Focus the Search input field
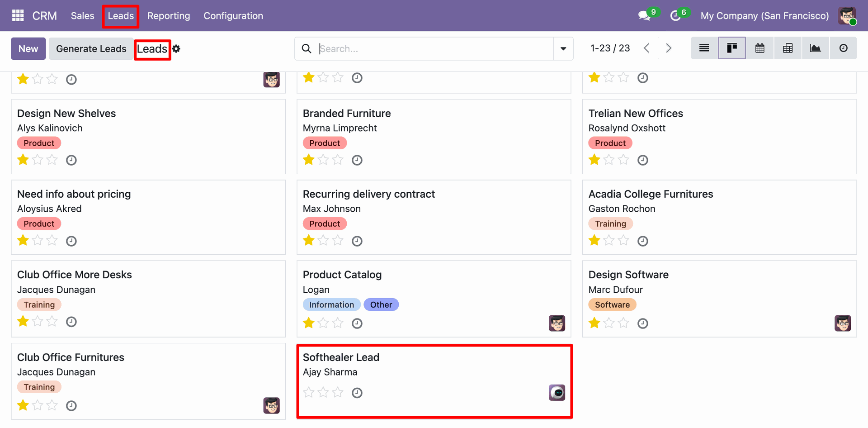This screenshot has height=428, width=868. pos(435,49)
